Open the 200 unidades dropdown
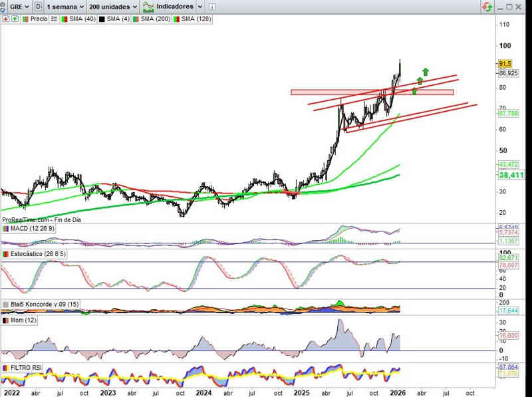Image resolution: width=532 pixels, height=397 pixels. 113,7
